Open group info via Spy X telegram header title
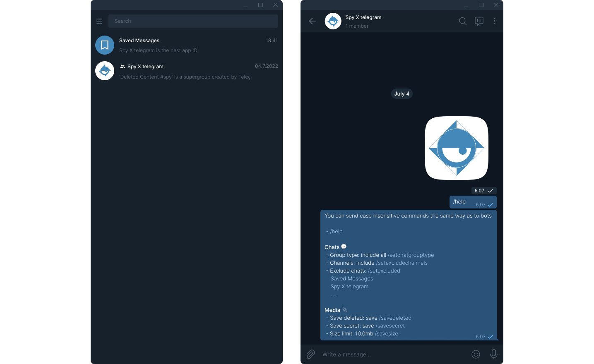The image size is (594, 364). (363, 17)
